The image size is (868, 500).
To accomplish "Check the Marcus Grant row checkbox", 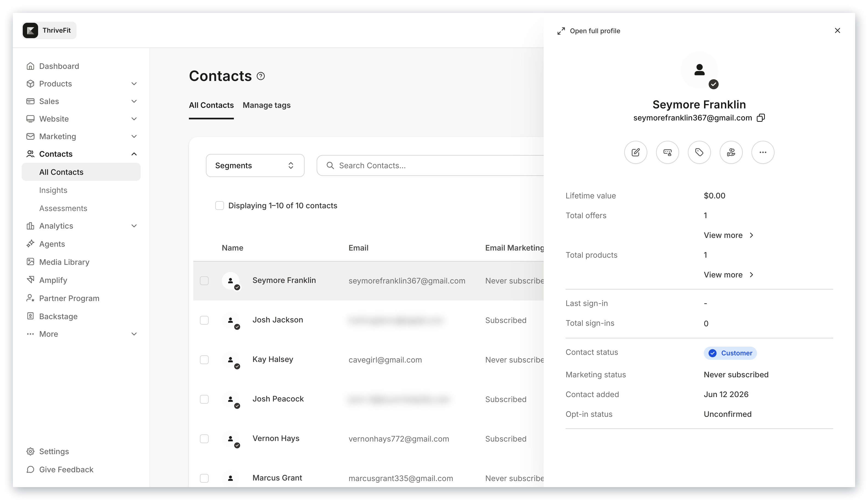I will coord(204,478).
